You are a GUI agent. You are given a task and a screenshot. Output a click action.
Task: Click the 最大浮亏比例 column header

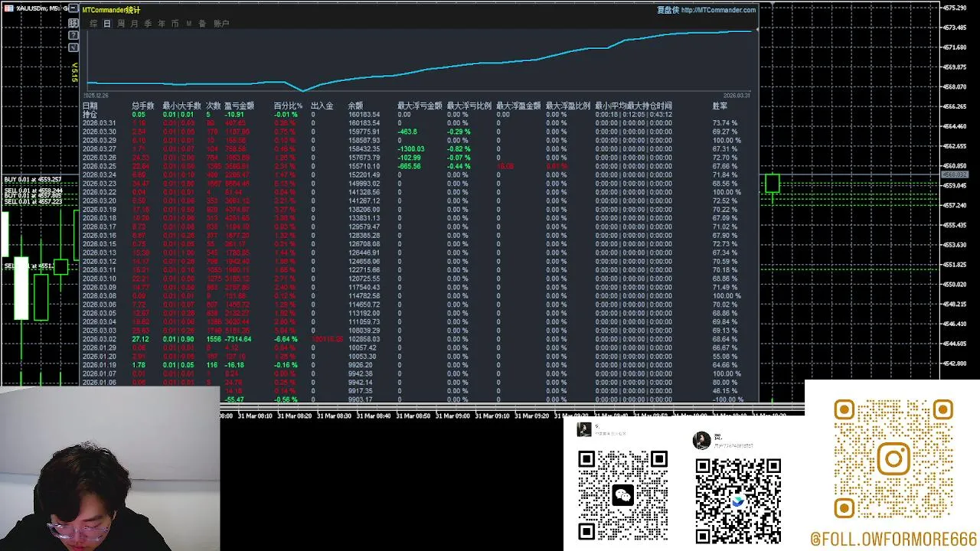(469, 106)
